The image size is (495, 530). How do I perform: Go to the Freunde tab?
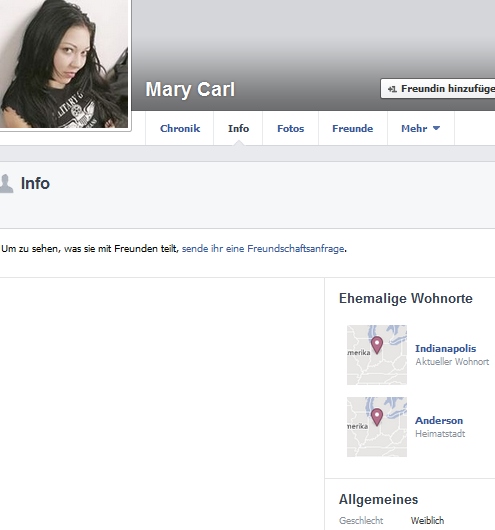tap(353, 128)
